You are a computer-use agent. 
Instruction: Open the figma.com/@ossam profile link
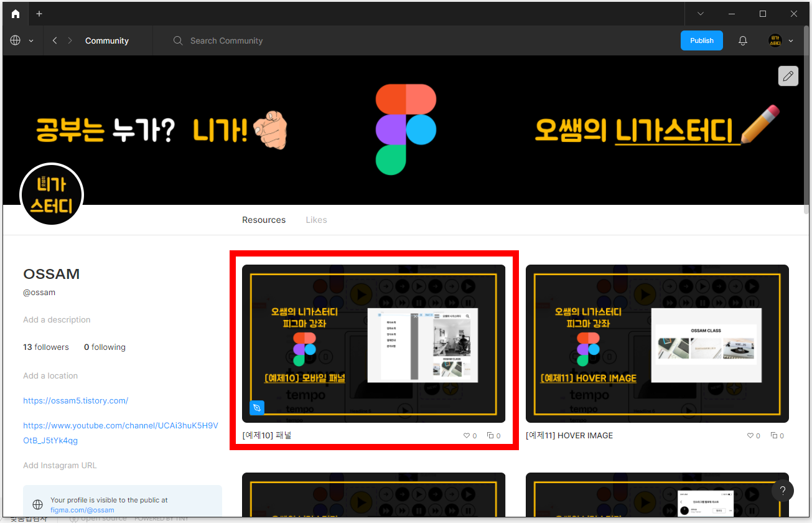point(82,510)
